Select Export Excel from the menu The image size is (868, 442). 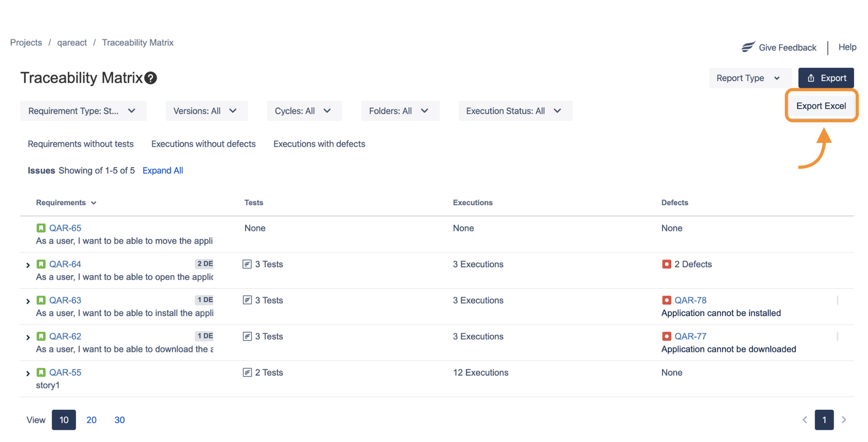(x=821, y=106)
